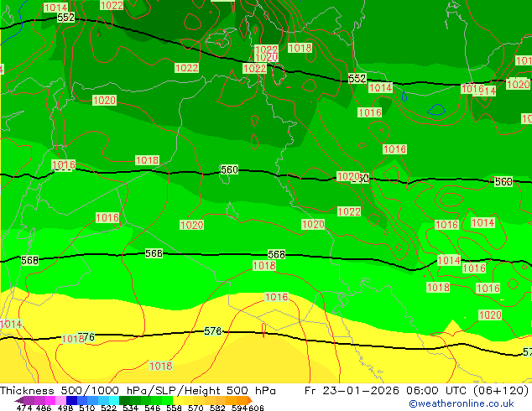Click legend value 594
Image resolution: width=532 pixels, height=411 pixels.
click(x=239, y=408)
